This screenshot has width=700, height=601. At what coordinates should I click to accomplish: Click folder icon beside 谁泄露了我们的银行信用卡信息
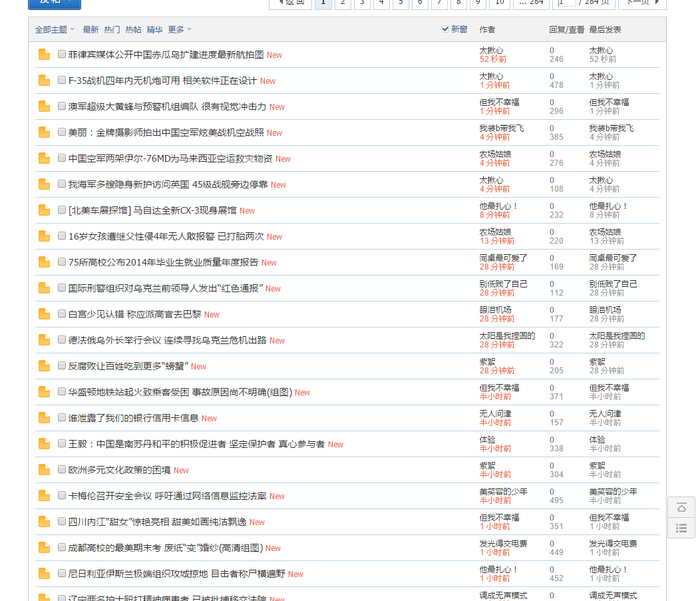point(45,418)
